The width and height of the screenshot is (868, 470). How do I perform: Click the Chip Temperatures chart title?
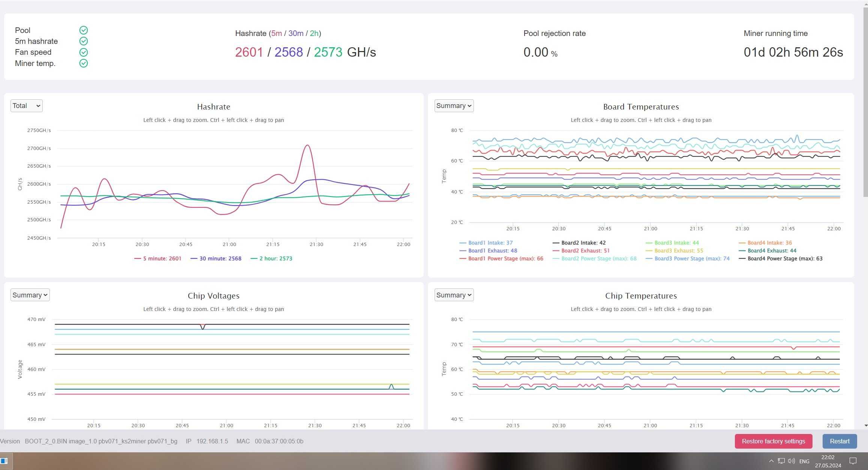(x=641, y=296)
